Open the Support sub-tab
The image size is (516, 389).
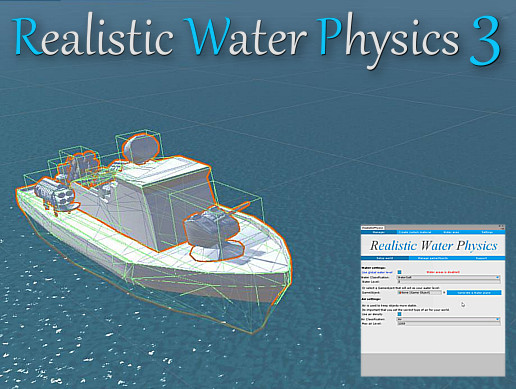(x=481, y=258)
